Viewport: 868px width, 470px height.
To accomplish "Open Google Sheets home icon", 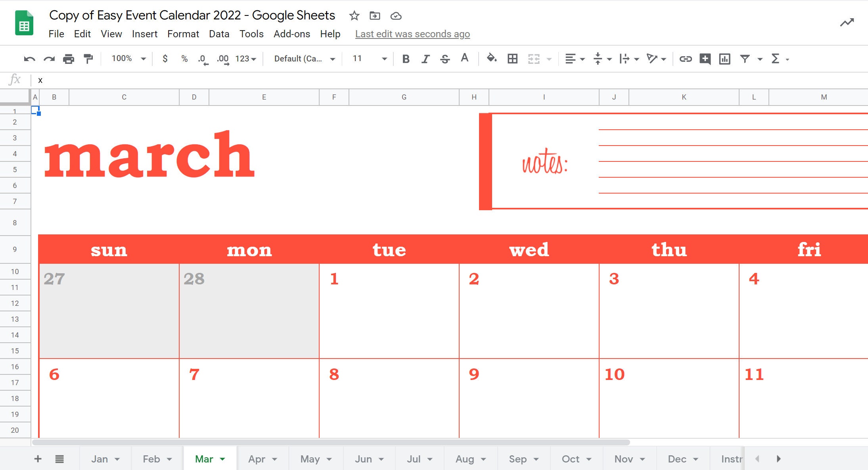I will [x=24, y=23].
